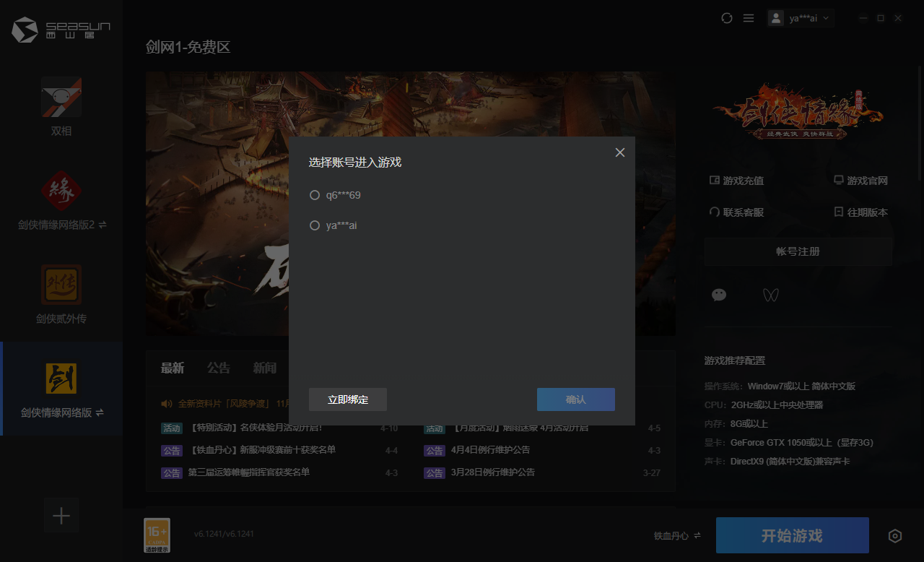Select 剑侠情缘网络版2 game icon
Screen dimensions: 924x562
coord(61,191)
